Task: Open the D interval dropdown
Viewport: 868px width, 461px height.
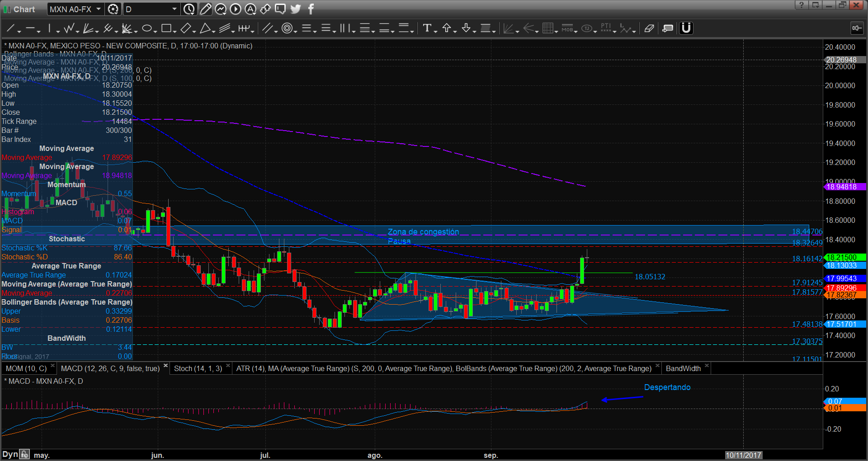Action: pos(175,9)
